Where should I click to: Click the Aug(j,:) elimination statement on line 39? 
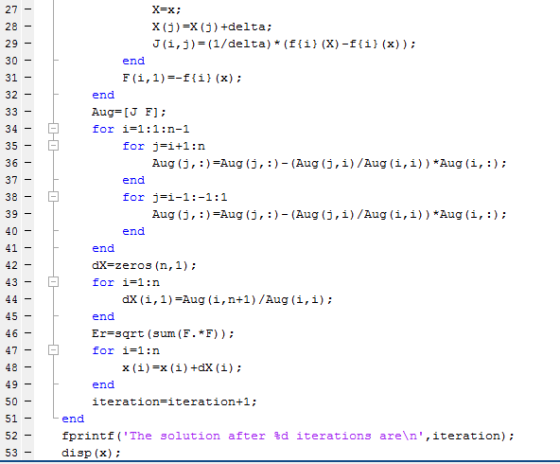(329, 214)
